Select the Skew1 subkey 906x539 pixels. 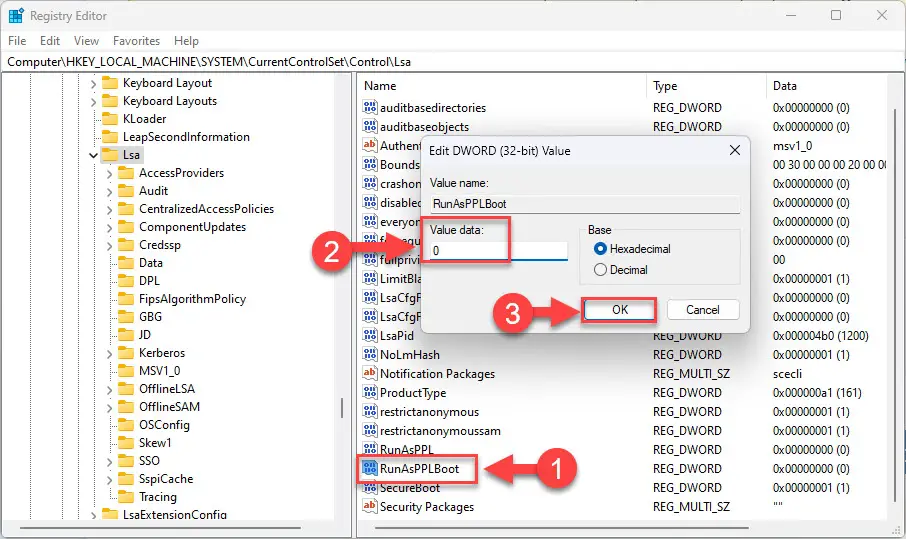155,443
